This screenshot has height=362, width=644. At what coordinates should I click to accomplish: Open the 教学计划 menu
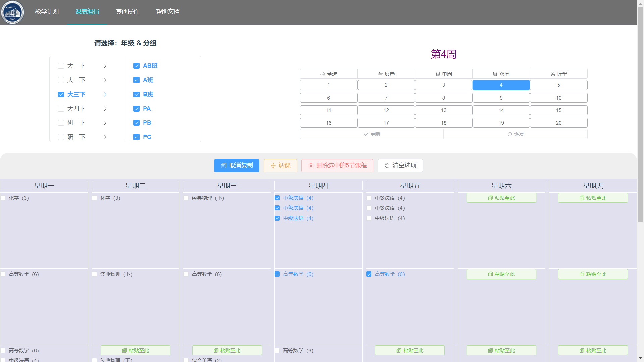(x=47, y=12)
